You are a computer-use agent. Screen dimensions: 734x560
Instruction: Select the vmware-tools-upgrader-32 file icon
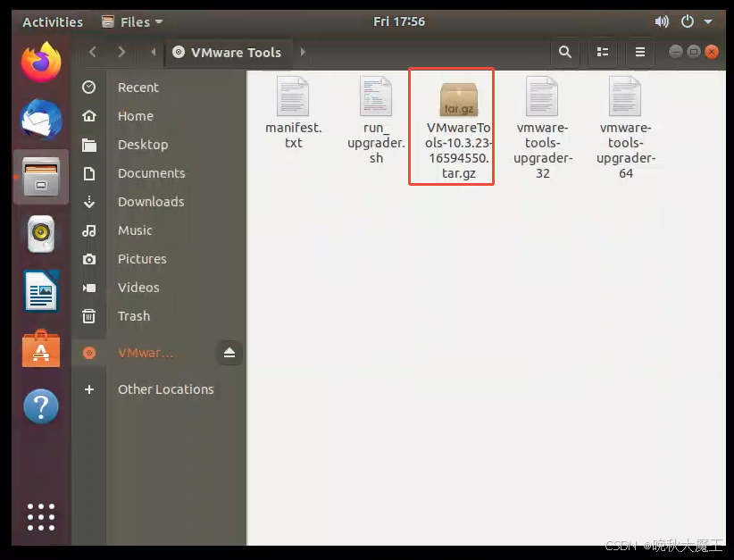coord(542,96)
